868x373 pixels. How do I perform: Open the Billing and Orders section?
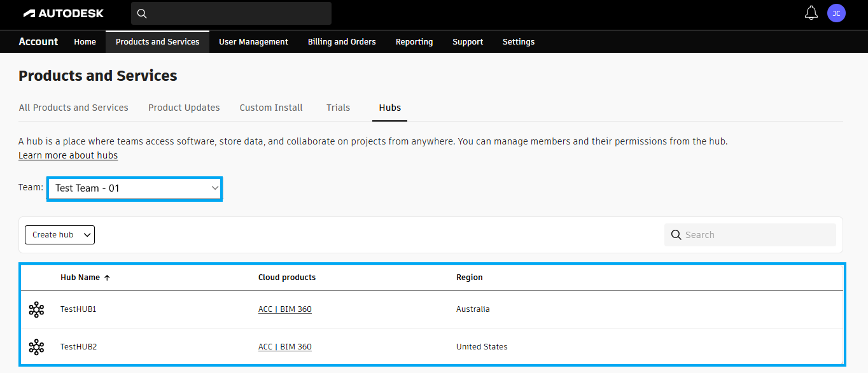[x=341, y=41]
